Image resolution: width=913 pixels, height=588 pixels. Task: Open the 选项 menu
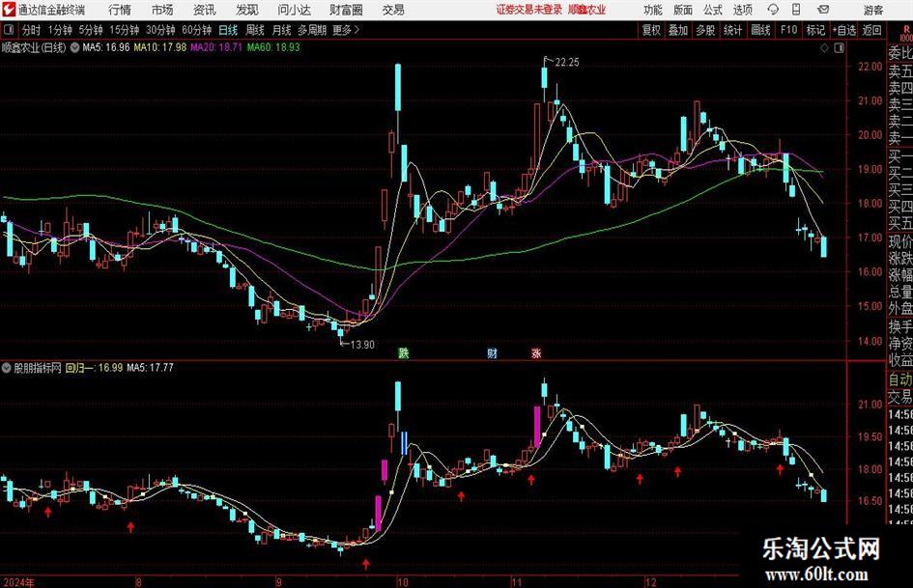742,10
